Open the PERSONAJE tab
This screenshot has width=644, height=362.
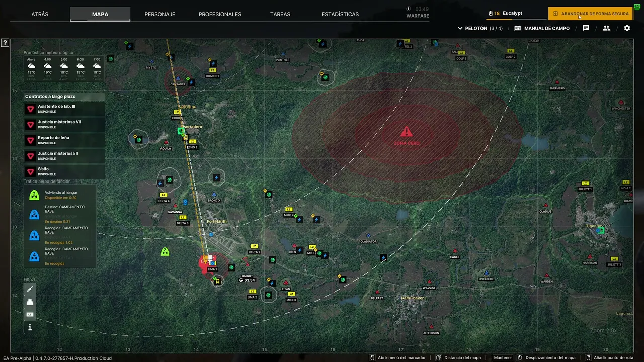click(160, 14)
